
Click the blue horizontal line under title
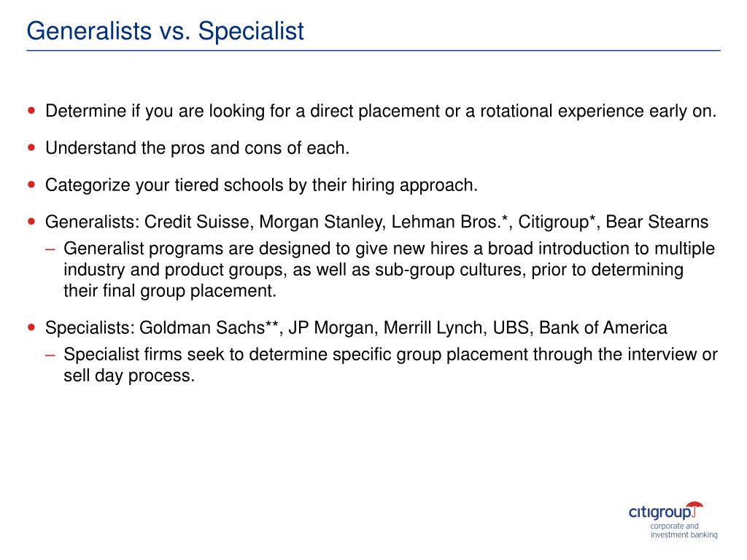coord(373,50)
